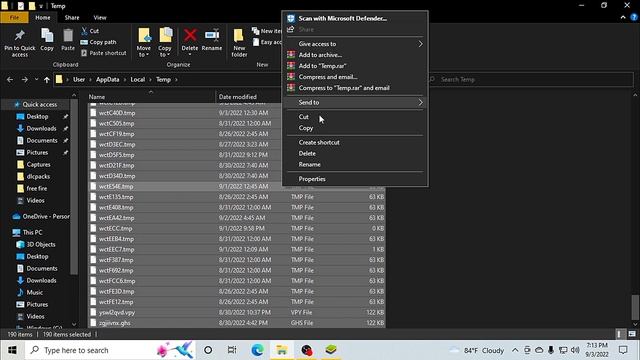Open Captures folder in sidebar

point(38,164)
